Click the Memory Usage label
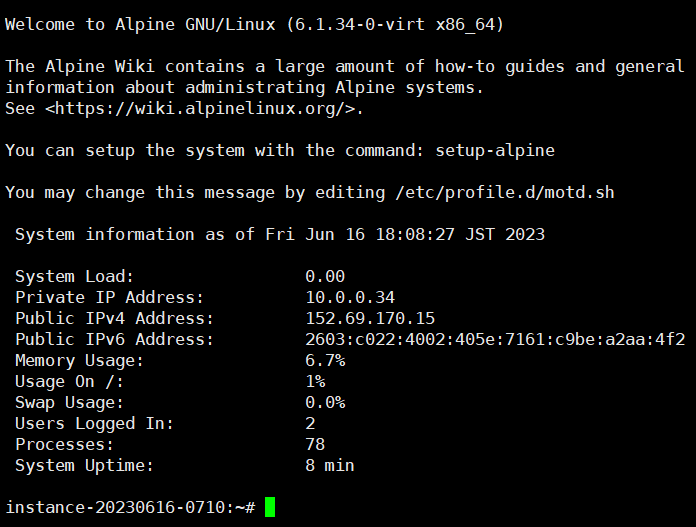This screenshot has width=696, height=527. [x=75, y=360]
